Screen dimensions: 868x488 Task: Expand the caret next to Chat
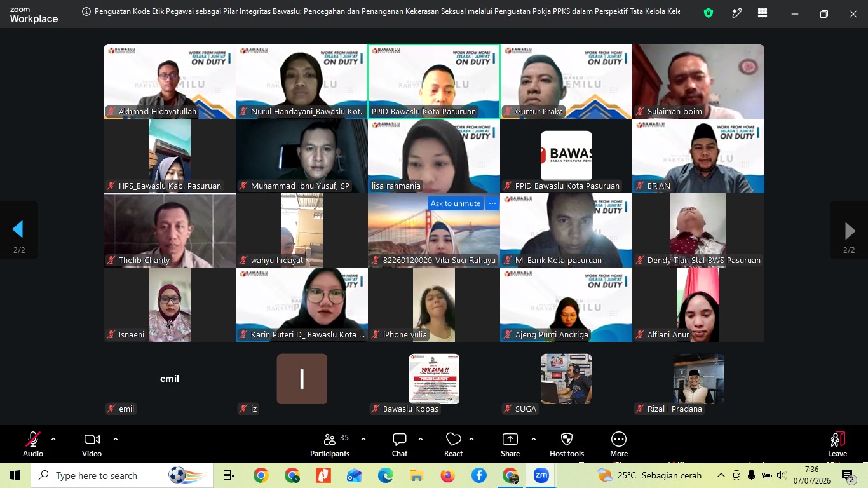421,439
